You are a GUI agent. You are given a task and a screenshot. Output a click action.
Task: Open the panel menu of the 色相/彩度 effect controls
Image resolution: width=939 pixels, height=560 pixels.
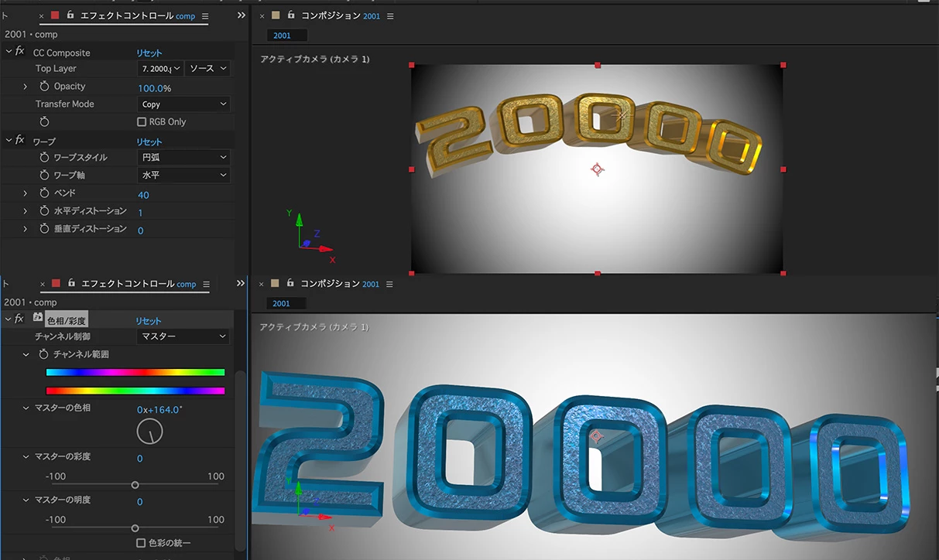pos(206,284)
